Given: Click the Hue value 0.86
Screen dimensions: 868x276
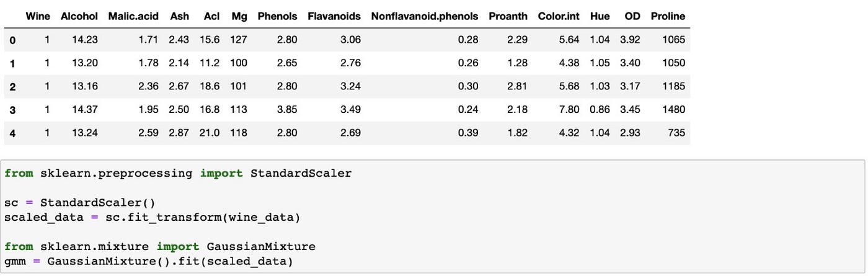Looking at the screenshot, I should click(x=600, y=109).
